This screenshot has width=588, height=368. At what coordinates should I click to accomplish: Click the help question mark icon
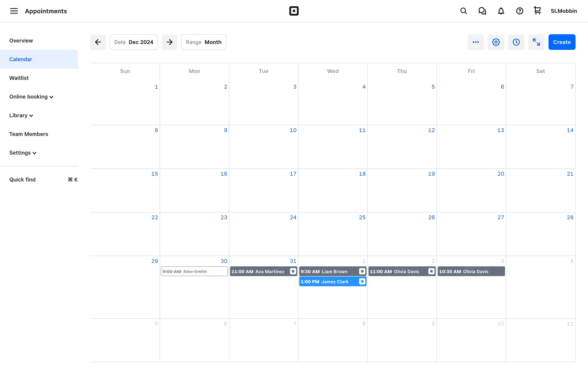(519, 11)
